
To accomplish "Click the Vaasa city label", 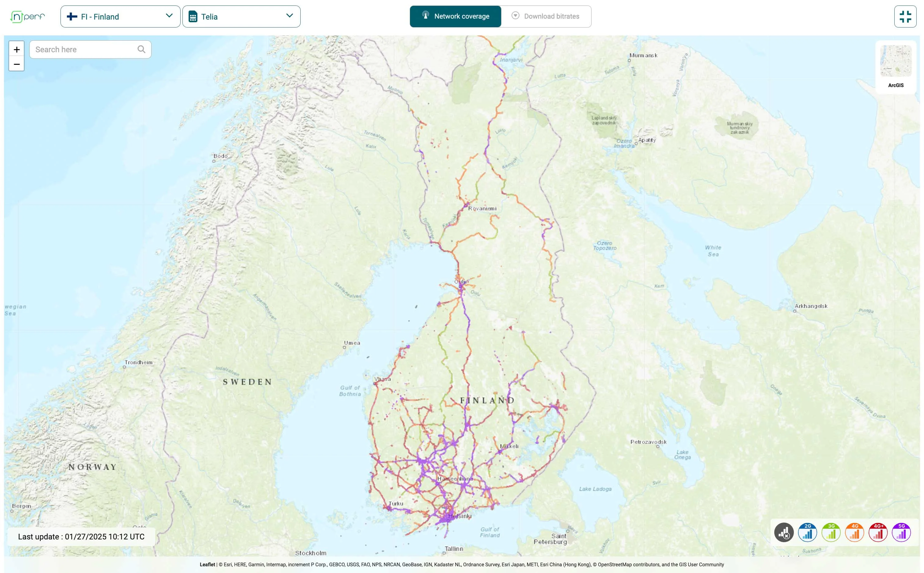I will pyautogui.click(x=383, y=379).
